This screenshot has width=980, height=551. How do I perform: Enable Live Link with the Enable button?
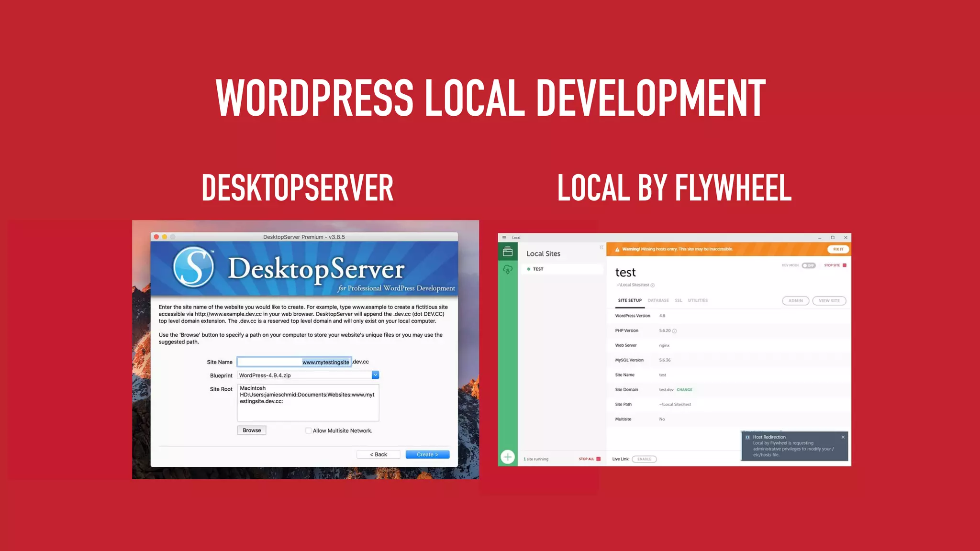[644, 459]
